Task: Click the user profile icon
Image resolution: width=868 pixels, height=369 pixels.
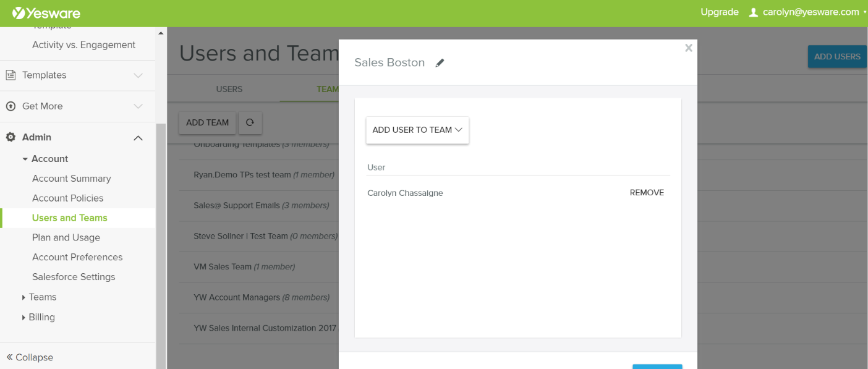Action: tap(753, 12)
